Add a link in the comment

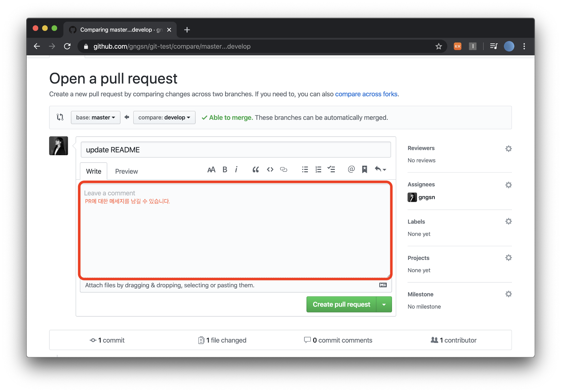click(284, 170)
